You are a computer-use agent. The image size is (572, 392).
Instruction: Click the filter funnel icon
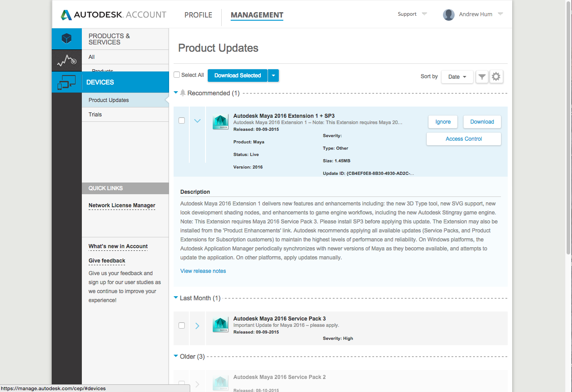482,77
